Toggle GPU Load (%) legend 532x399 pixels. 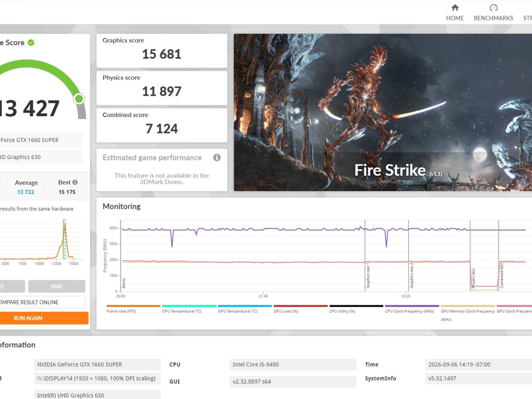pos(301,309)
